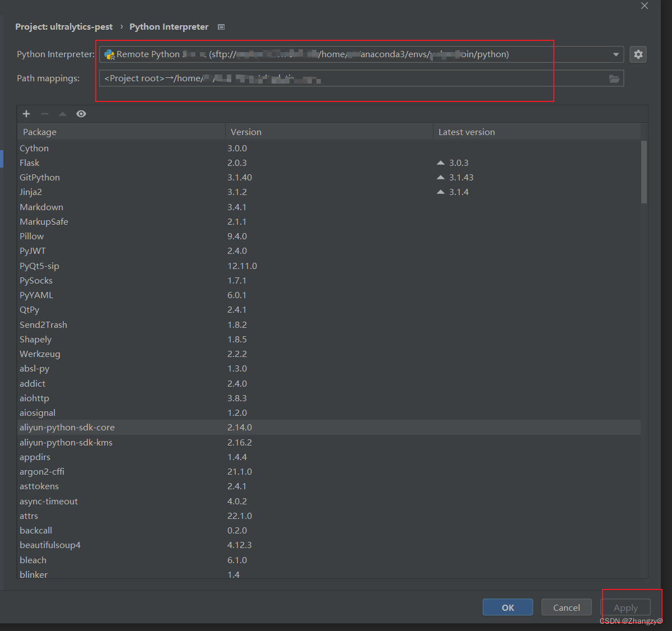Confirm the dialog with the OK button
The width and height of the screenshot is (672, 631).
[x=508, y=607]
